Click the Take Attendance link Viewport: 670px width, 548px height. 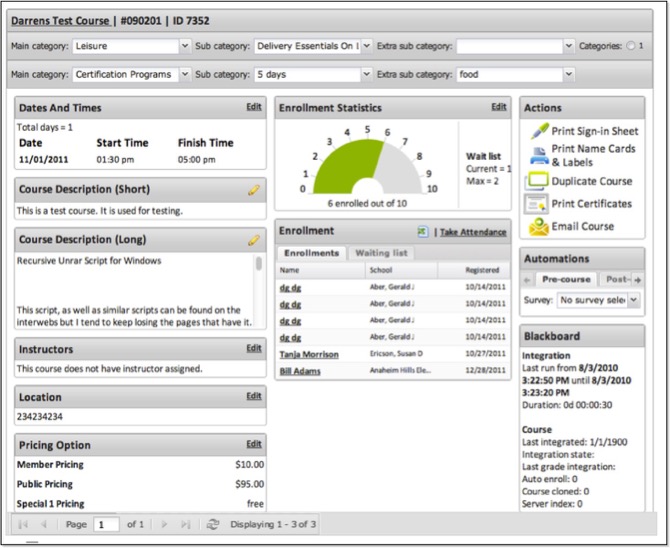point(473,232)
